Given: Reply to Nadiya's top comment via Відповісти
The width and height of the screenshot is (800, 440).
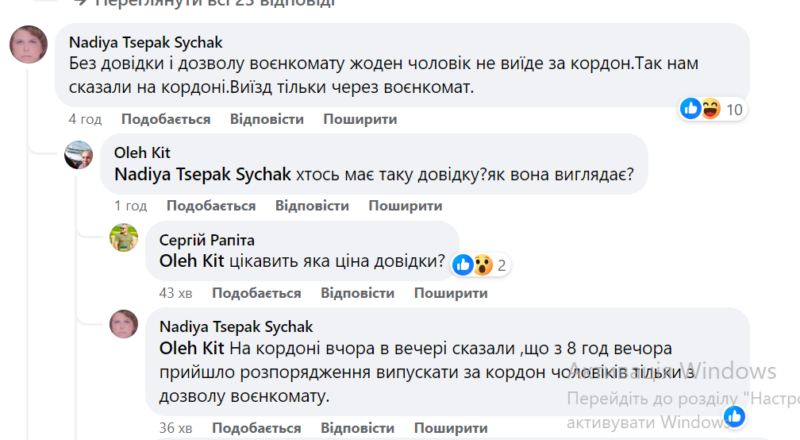Looking at the screenshot, I should [266, 119].
